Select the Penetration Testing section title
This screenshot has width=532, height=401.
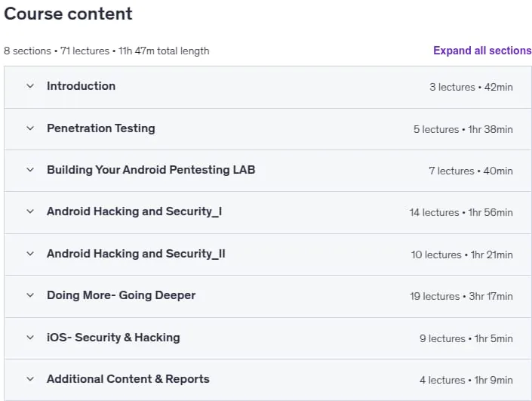click(x=101, y=128)
